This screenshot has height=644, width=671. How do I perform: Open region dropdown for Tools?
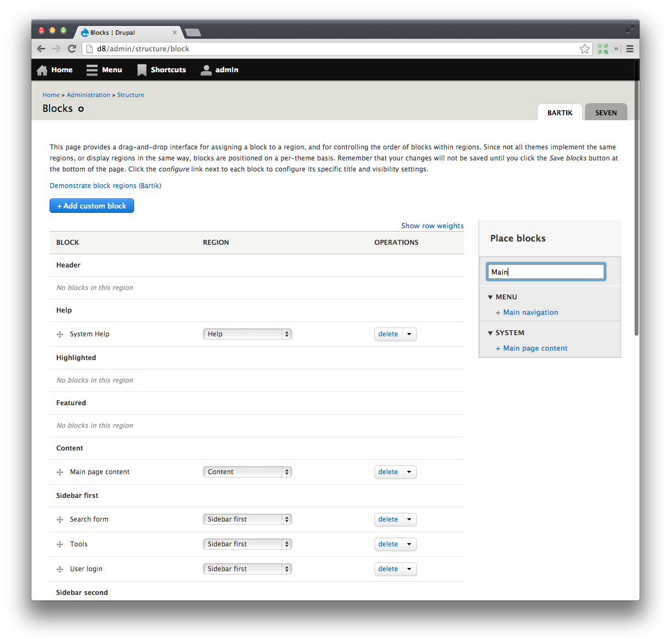point(248,544)
